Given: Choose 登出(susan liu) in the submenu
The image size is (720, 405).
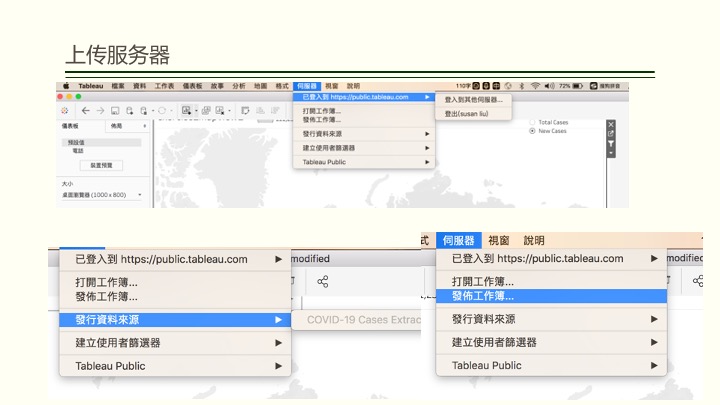Looking at the screenshot, I should tap(473, 113).
